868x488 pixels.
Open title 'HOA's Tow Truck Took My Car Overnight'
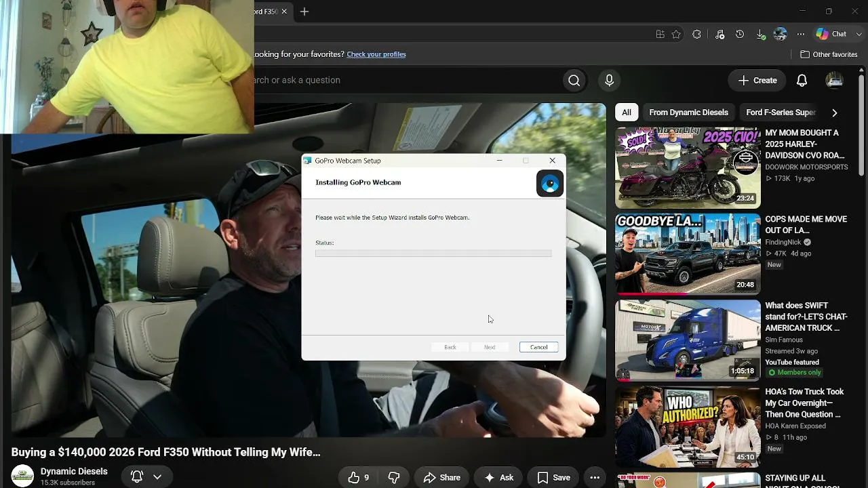[804, 403]
